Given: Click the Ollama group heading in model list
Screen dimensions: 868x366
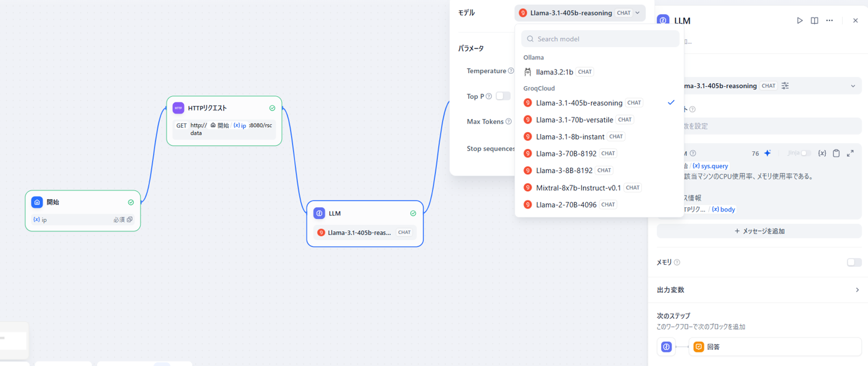Looking at the screenshot, I should (533, 57).
